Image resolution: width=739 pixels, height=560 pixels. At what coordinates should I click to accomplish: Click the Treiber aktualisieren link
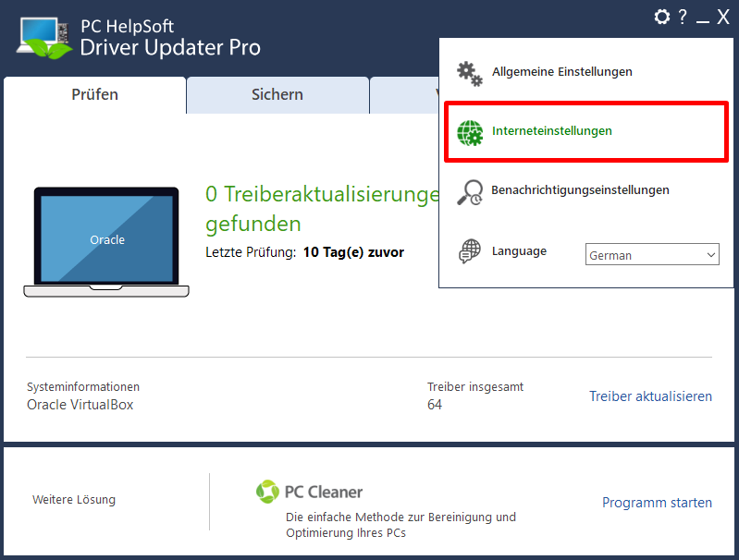(x=650, y=396)
